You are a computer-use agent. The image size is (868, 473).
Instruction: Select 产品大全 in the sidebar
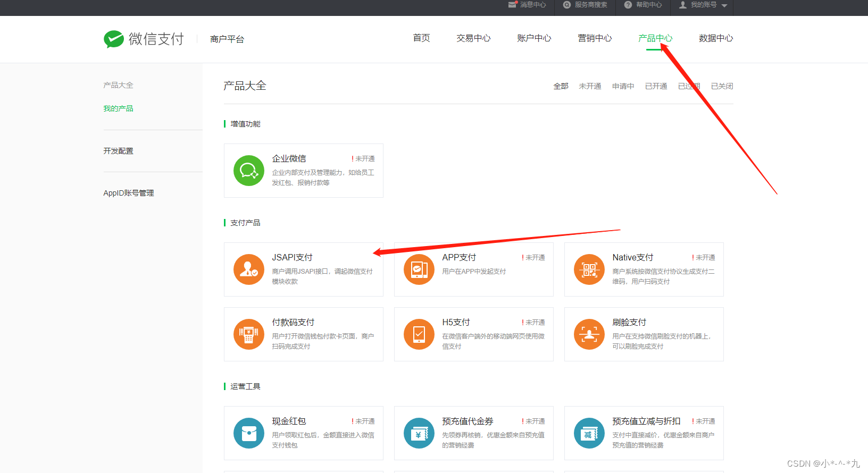(x=118, y=85)
